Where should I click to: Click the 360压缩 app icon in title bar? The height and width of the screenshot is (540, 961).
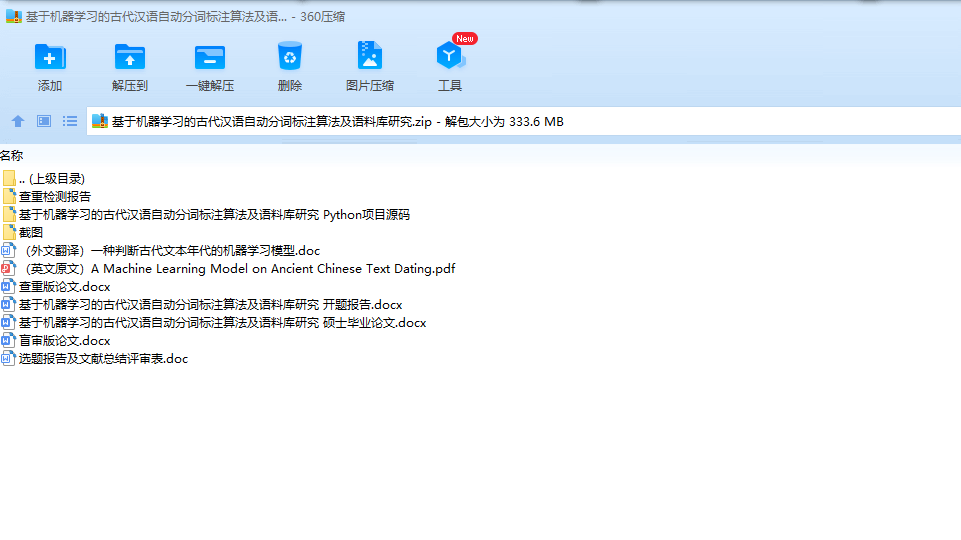coord(13,17)
